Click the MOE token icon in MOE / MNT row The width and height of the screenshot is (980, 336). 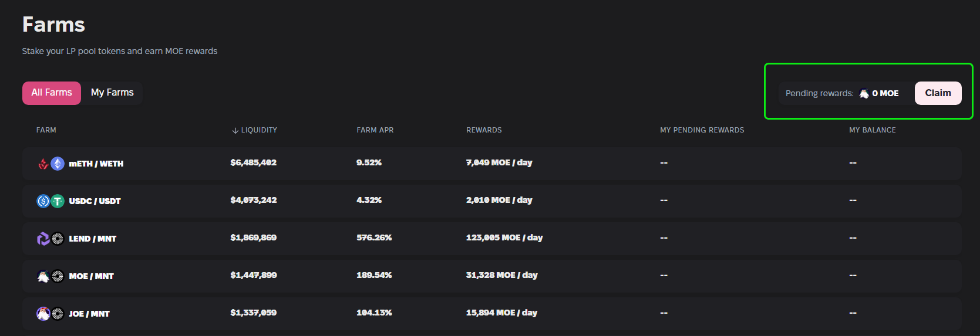pos(43,276)
